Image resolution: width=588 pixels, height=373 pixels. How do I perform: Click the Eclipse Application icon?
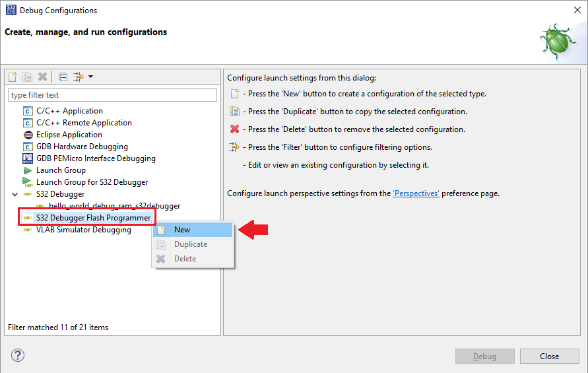point(28,135)
